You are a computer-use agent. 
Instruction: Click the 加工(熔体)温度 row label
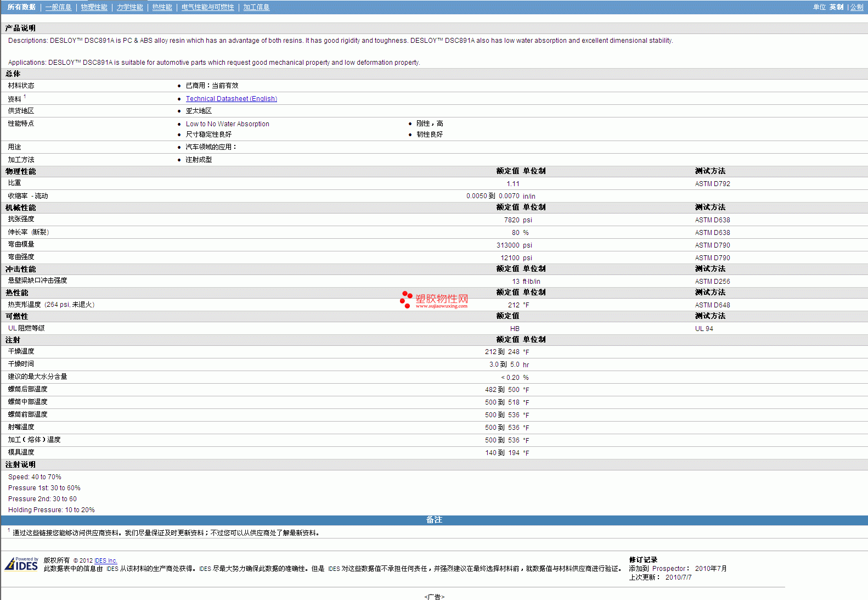34,440
